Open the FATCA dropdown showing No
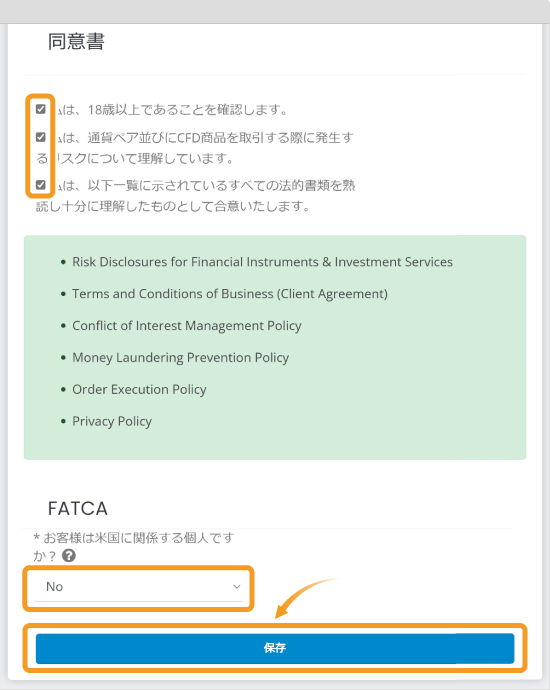 pyautogui.click(x=138, y=587)
